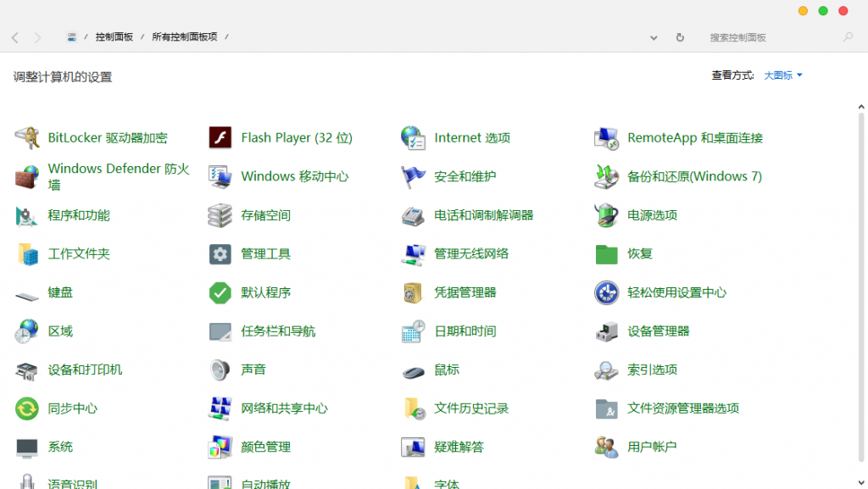Open the 鼠标 mouse icon
The image size is (868, 489).
point(413,372)
